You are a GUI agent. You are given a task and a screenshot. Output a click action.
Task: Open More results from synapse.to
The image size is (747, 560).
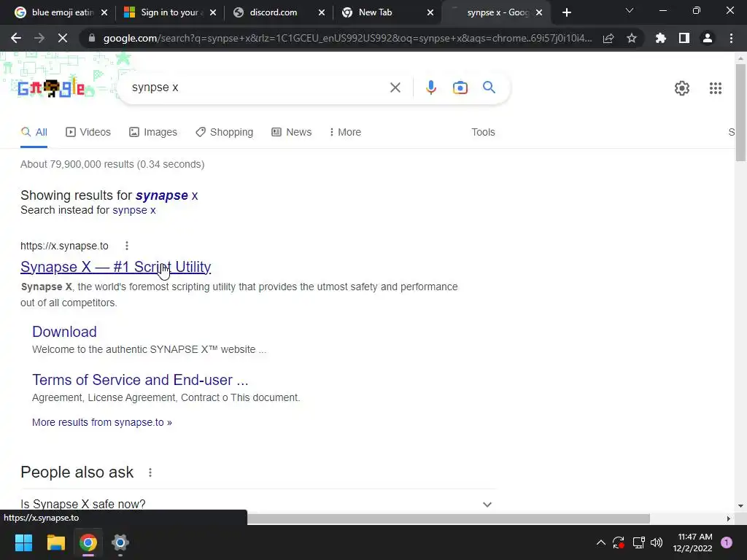click(x=102, y=422)
